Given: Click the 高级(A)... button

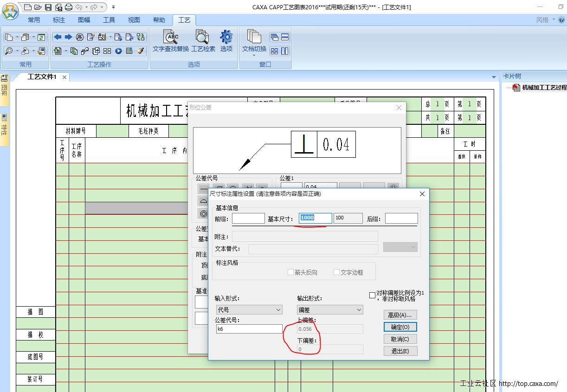Looking at the screenshot, I should (x=400, y=315).
